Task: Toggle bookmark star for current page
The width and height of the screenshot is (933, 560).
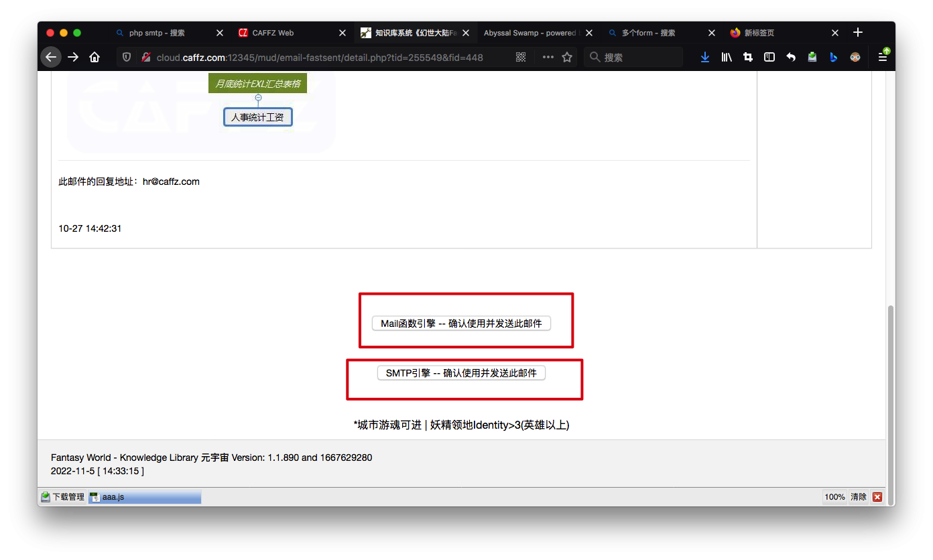Action: (566, 57)
